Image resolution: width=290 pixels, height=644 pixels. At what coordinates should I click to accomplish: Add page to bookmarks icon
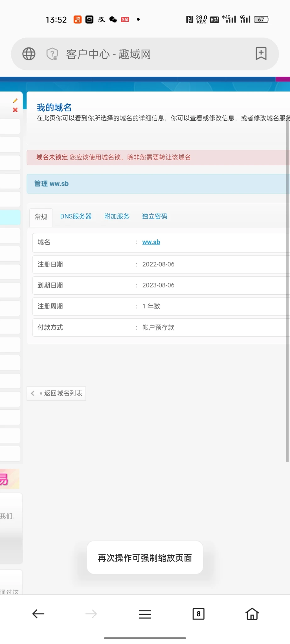coord(261,54)
